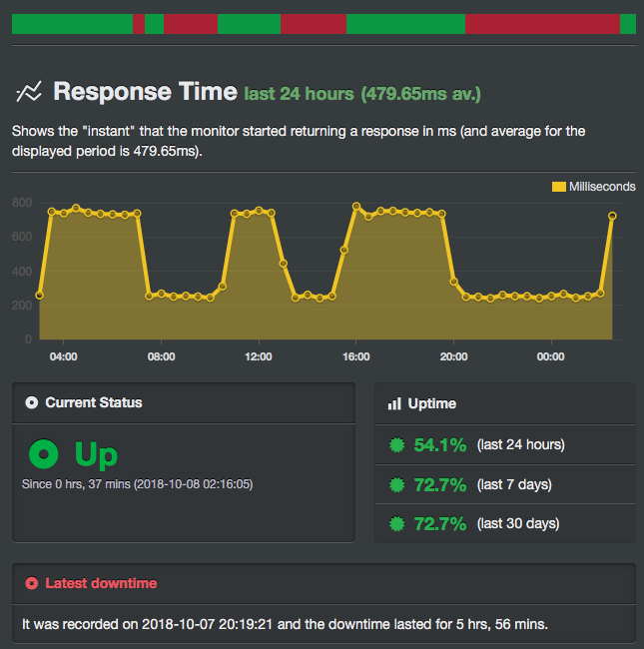
Task: Click the Uptime bar chart icon
Action: point(394,403)
